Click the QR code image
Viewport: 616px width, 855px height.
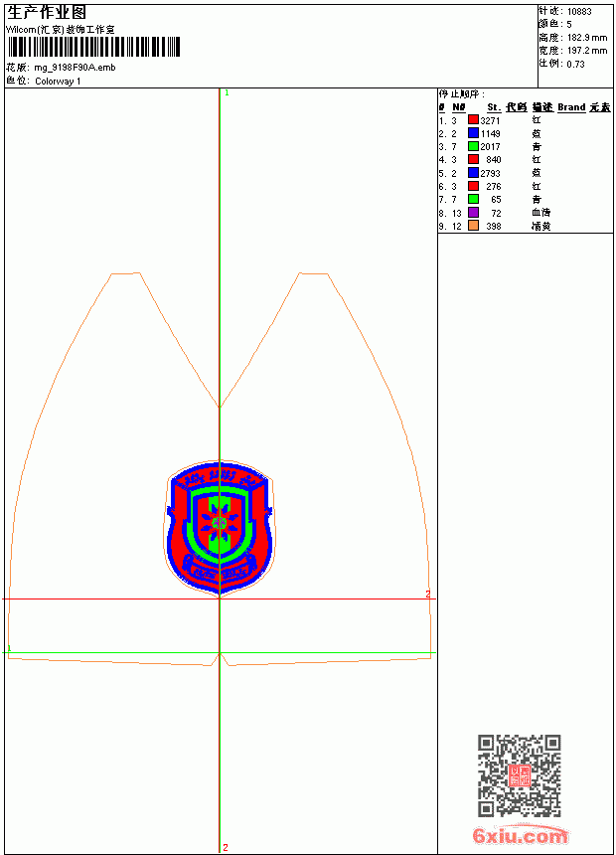519,775
